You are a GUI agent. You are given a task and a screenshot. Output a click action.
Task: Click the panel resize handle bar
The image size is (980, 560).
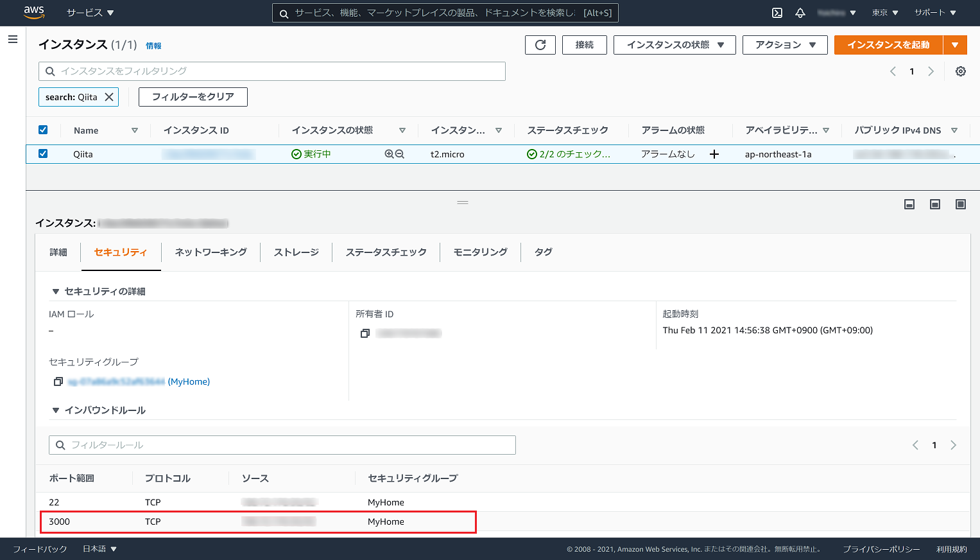pos(463,202)
